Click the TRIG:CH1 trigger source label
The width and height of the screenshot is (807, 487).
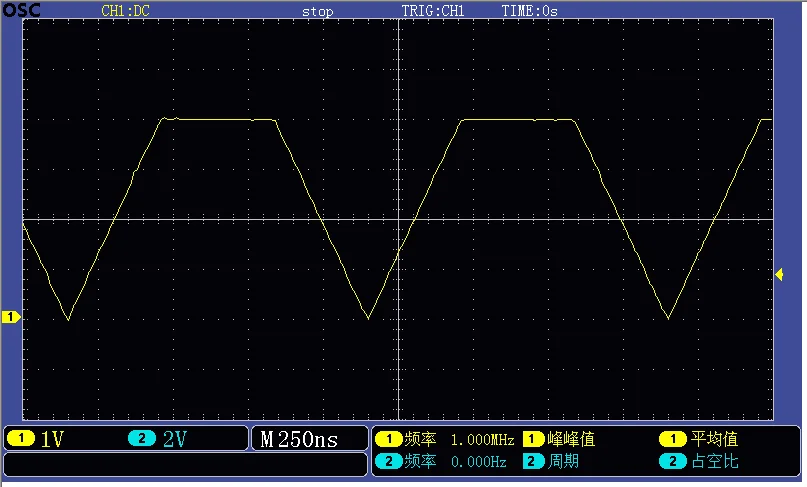point(433,11)
